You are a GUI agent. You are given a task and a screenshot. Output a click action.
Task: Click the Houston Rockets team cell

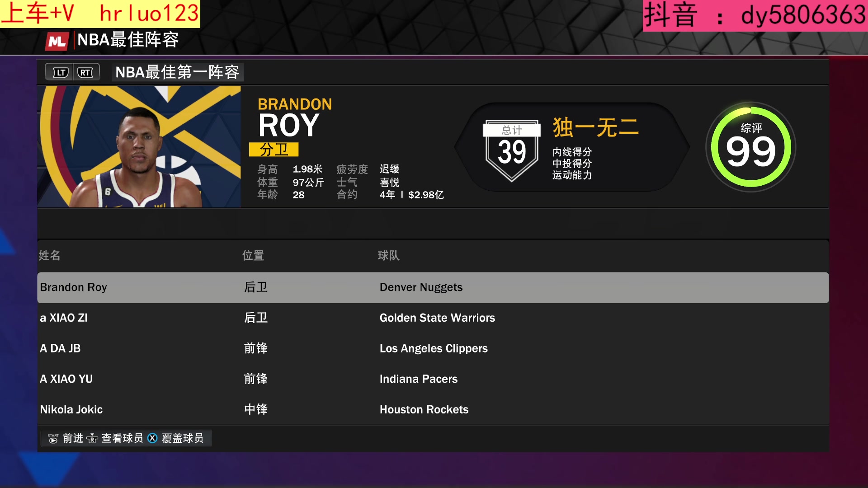tap(424, 409)
